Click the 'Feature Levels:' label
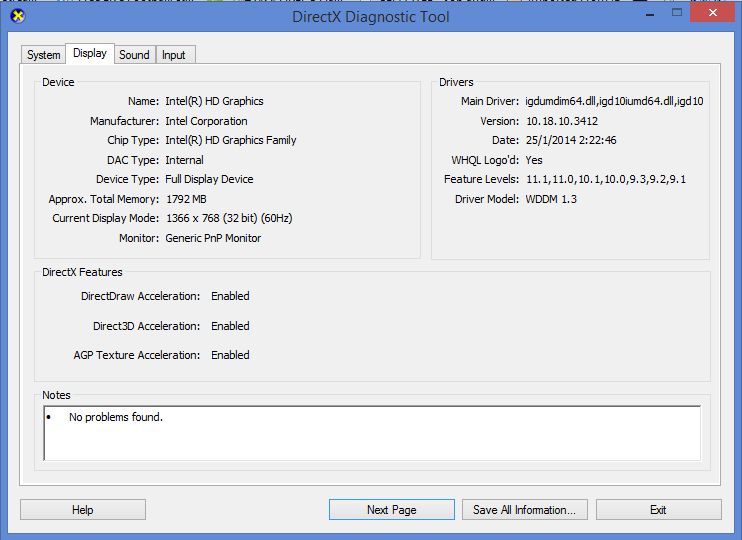Screen dimensions: 742x540 481,179
